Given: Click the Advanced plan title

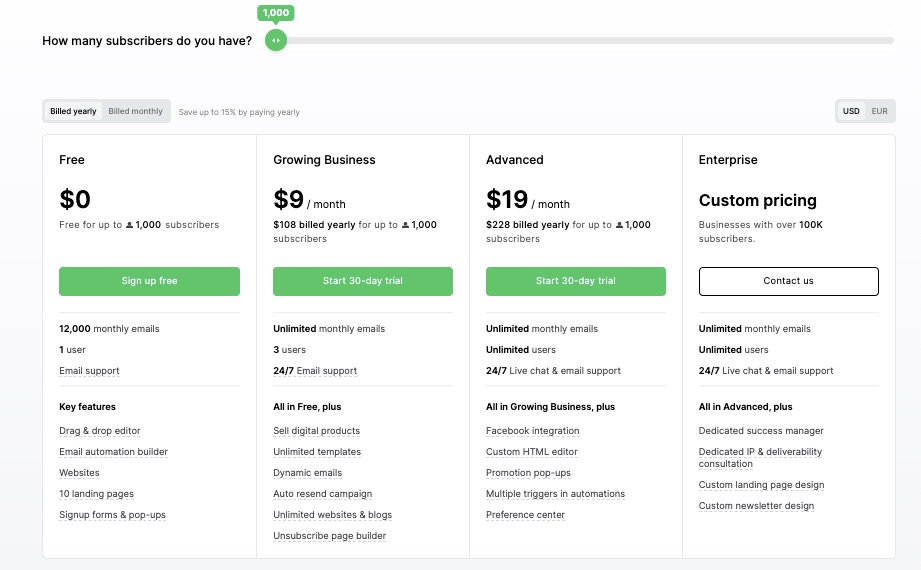Looking at the screenshot, I should tap(515, 160).
